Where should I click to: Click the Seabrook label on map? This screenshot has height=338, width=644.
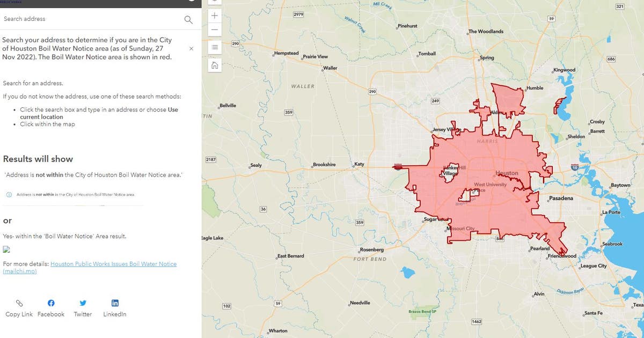pyautogui.click(x=612, y=244)
